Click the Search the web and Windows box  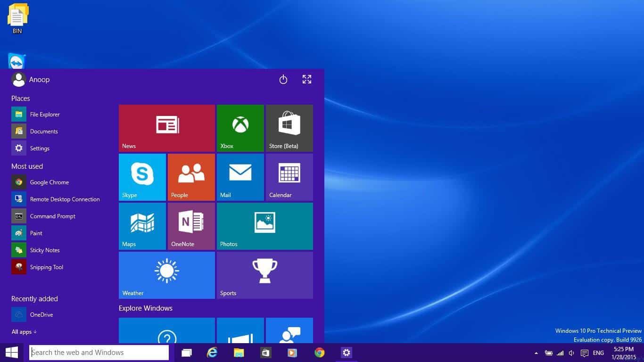pyautogui.click(x=99, y=353)
